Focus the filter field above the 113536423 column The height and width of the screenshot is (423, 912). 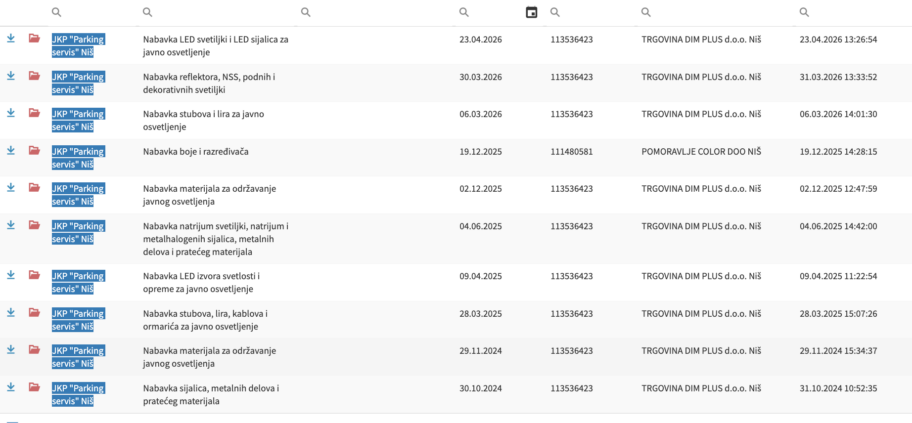click(590, 13)
